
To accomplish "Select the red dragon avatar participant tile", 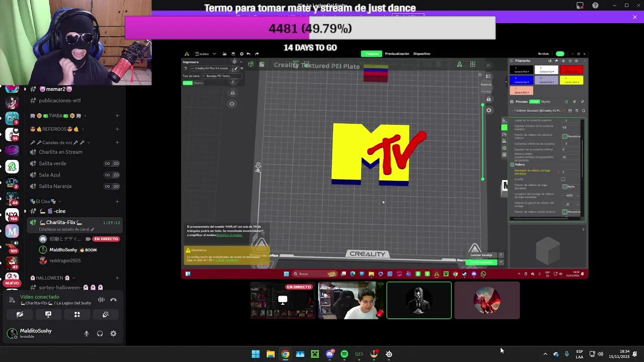I will pyautogui.click(x=487, y=300).
